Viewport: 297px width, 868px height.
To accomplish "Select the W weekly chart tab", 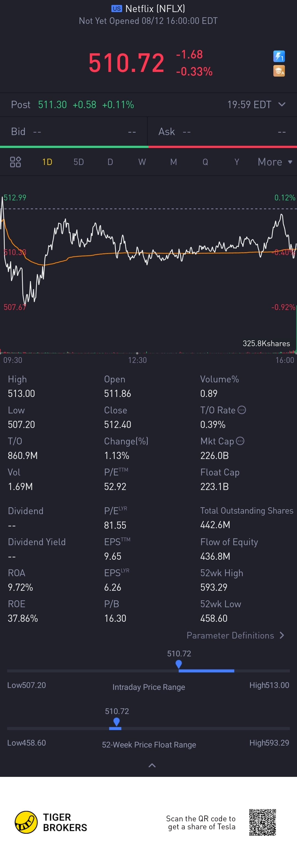I will click(x=142, y=162).
